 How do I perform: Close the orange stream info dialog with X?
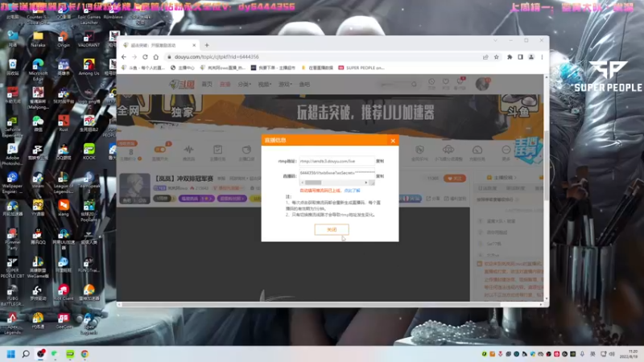393,141
